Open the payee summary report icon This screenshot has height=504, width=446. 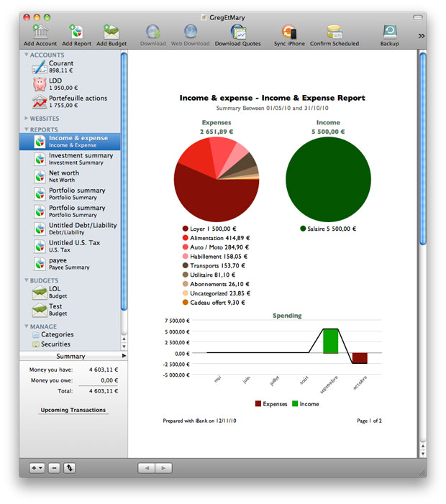40,264
